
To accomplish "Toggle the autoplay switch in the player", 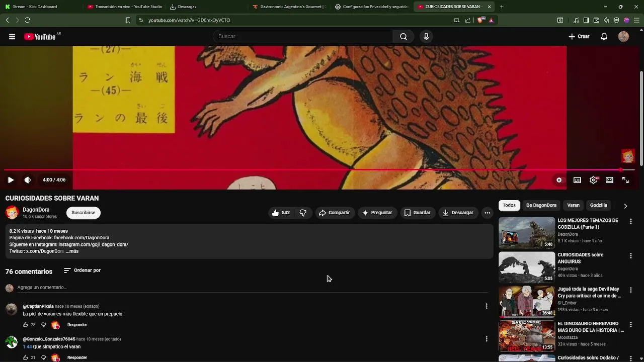I will point(559,180).
